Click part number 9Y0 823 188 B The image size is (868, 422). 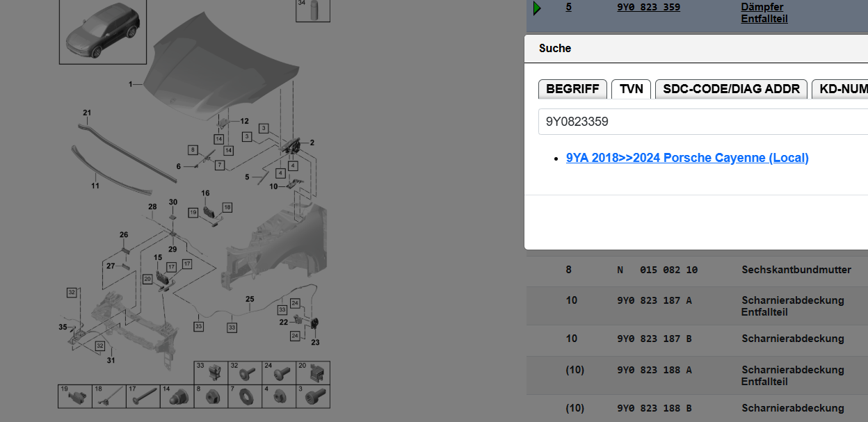pos(654,408)
